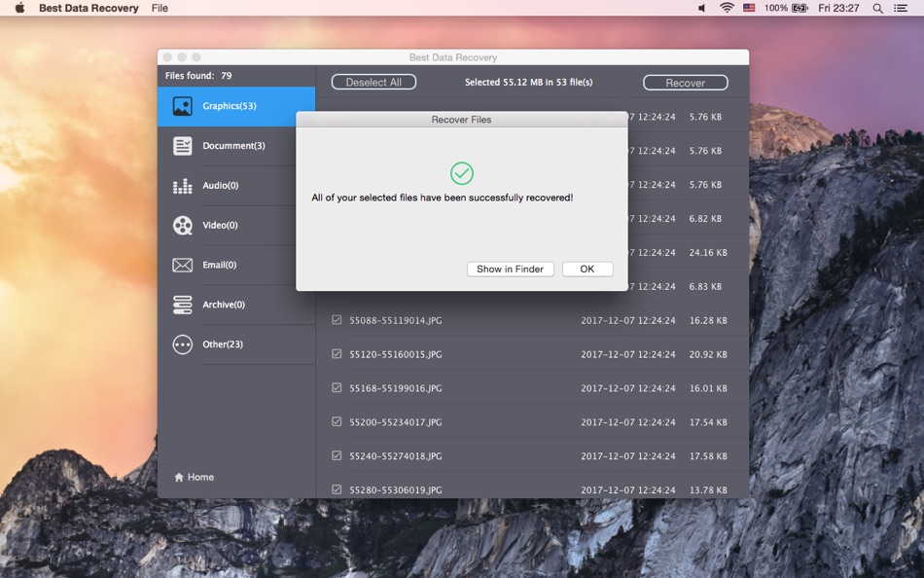Click the clock showing Fri 23:27
The width and height of the screenshot is (924, 578).
[x=838, y=8]
